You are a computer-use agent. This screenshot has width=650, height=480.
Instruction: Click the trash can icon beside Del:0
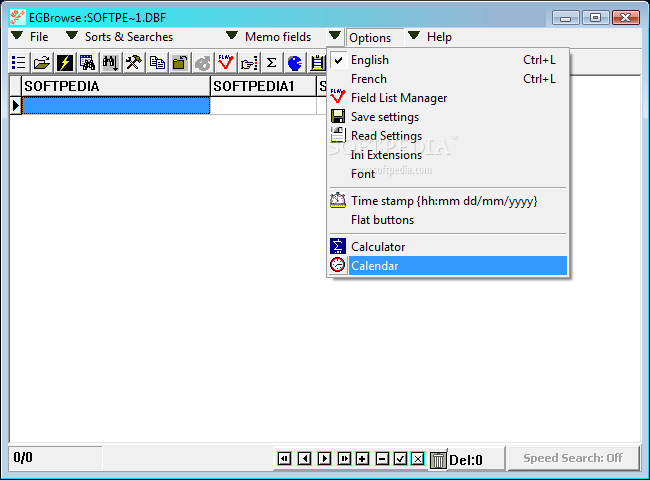(x=438, y=460)
